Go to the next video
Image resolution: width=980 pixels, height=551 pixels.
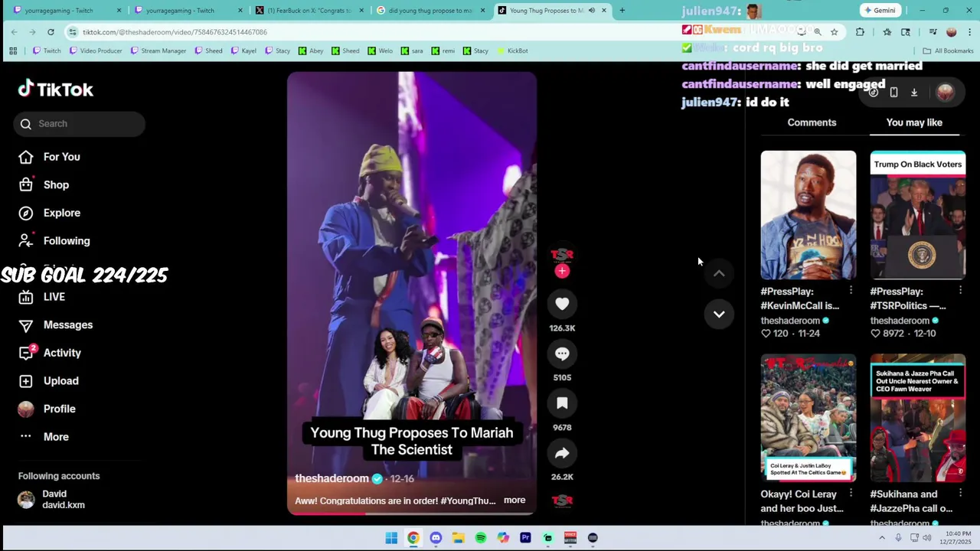pos(719,314)
